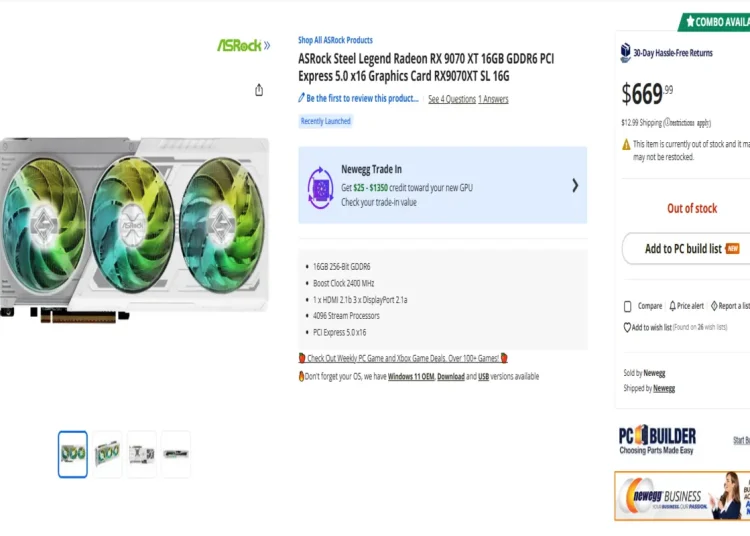The height and width of the screenshot is (536, 750).
Task: Click the heart icon to add to wish list
Action: click(x=627, y=328)
